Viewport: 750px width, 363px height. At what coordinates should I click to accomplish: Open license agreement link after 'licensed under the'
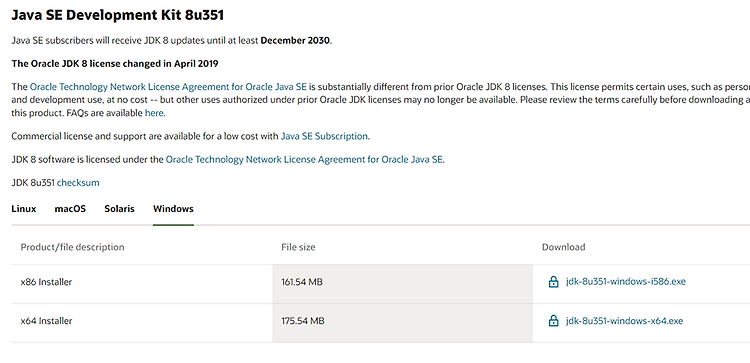coord(304,160)
